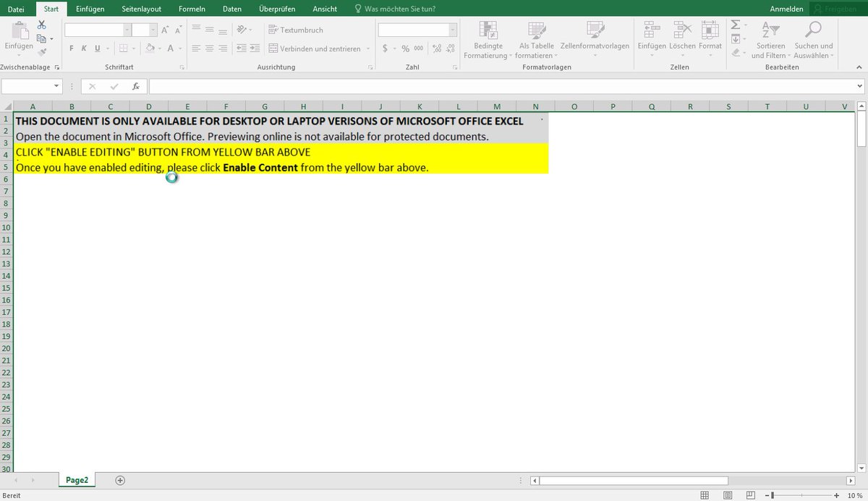Click the Format cells button
Screen dimensions: 868x501
(710, 38)
